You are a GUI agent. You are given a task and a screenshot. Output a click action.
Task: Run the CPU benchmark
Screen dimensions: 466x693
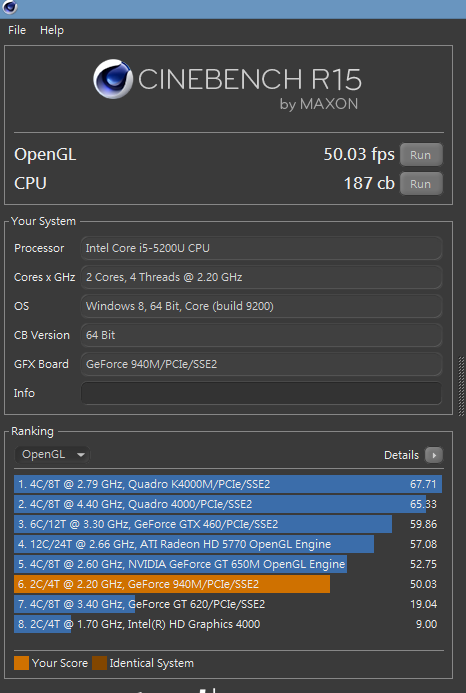pos(421,183)
